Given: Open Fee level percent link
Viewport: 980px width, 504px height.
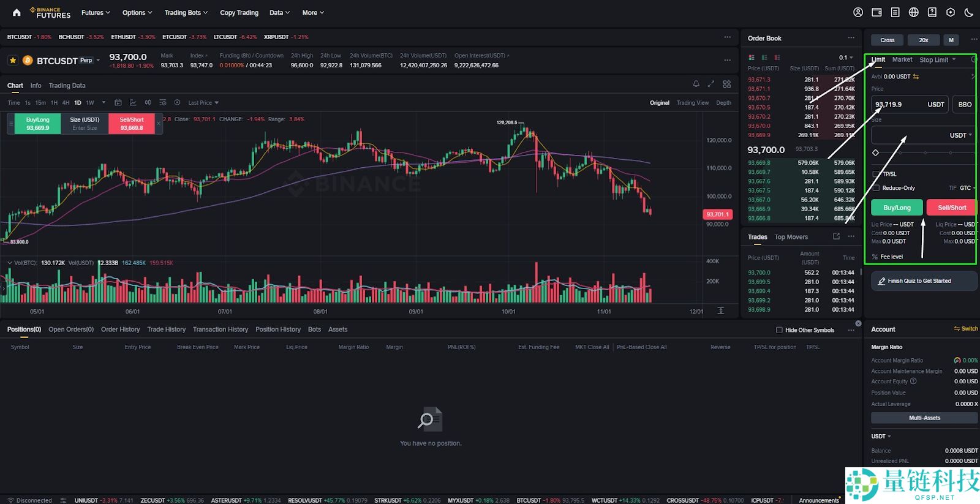Looking at the screenshot, I should [888, 257].
